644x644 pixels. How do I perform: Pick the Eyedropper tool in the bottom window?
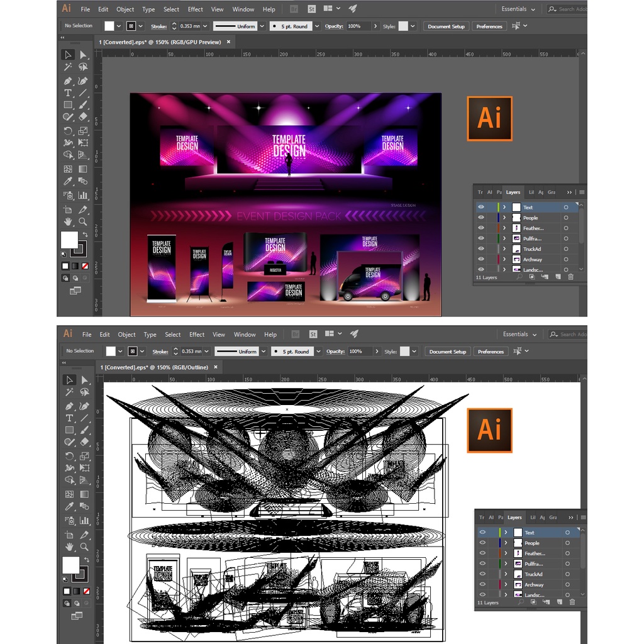coord(69,507)
